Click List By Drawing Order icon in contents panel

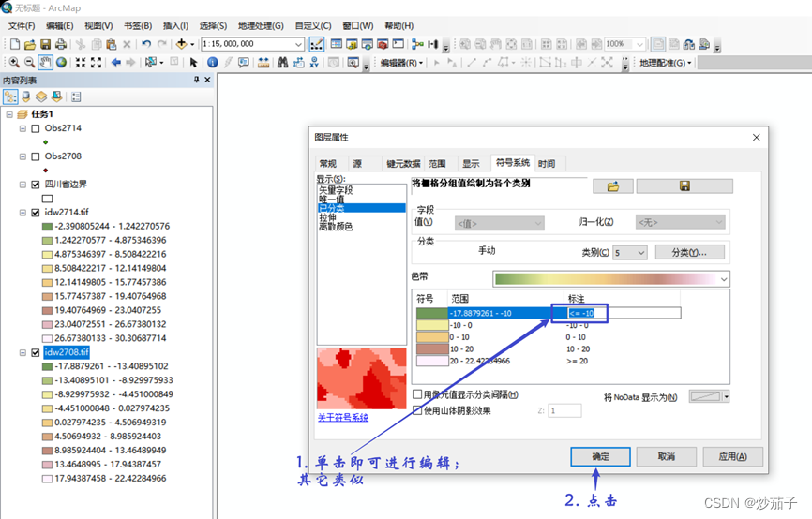coord(10,96)
